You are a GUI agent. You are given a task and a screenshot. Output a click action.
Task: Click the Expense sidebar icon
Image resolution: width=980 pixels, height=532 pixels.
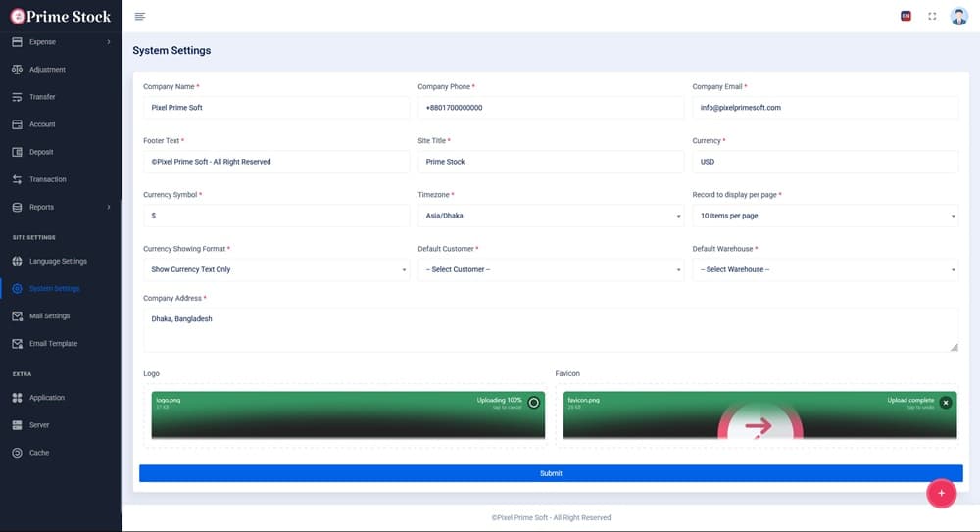(x=17, y=42)
